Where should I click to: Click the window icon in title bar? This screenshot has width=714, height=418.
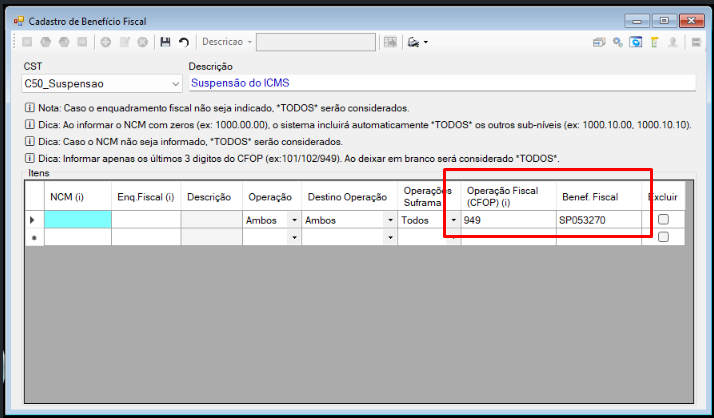tap(19, 21)
